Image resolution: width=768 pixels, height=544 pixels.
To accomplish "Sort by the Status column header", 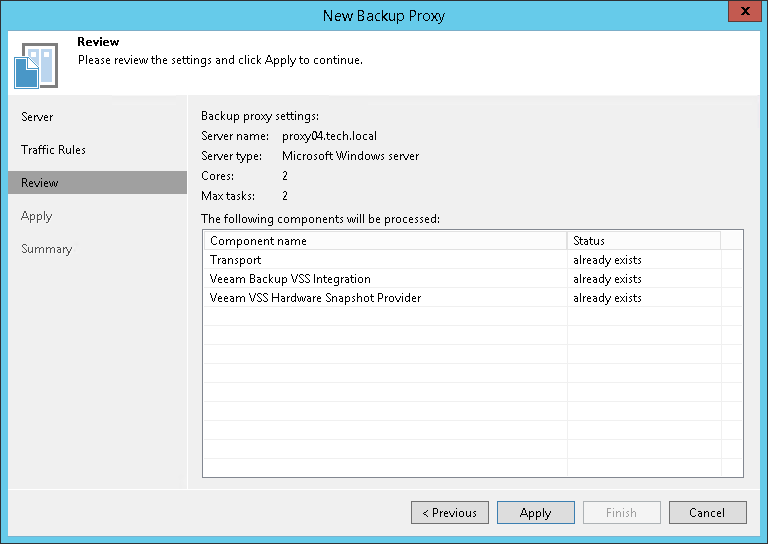I will pos(643,241).
